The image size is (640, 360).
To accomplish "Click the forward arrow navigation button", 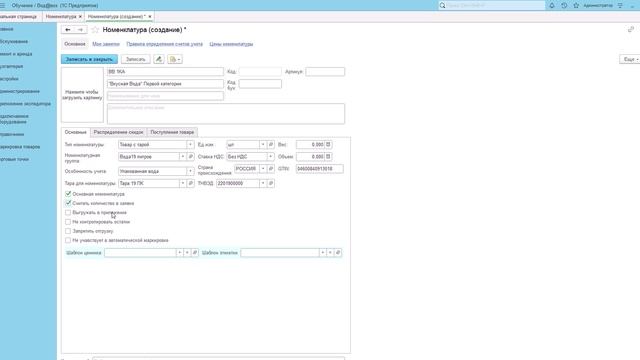I will (x=80, y=30).
